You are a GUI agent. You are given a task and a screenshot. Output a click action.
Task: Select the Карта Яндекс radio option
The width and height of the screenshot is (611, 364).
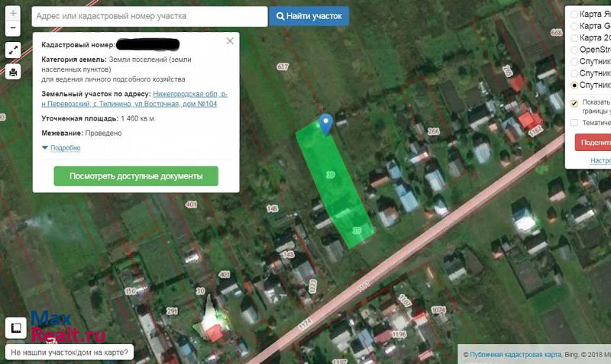[x=574, y=14]
